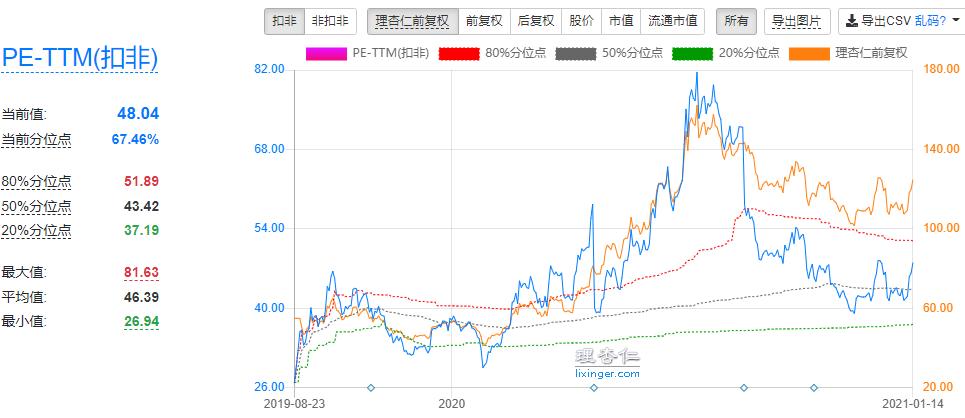
Task: Toggle 20%分位点 legend series
Action: click(726, 53)
